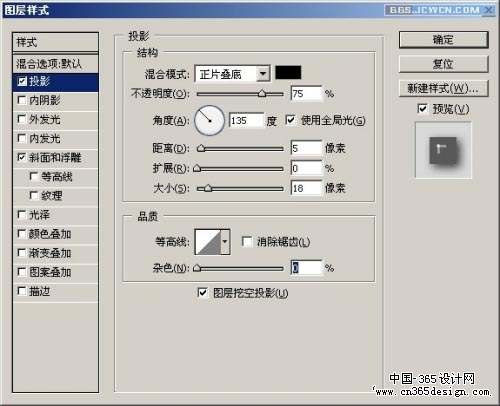Screen dimensions: 500x406
Task: Click the 新建样式 button
Action: click(443, 88)
